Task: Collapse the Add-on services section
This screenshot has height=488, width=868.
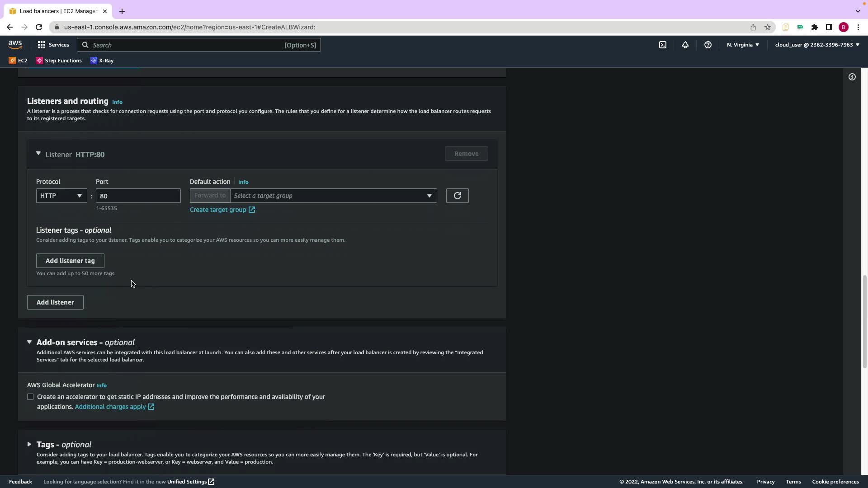Action: 29,342
